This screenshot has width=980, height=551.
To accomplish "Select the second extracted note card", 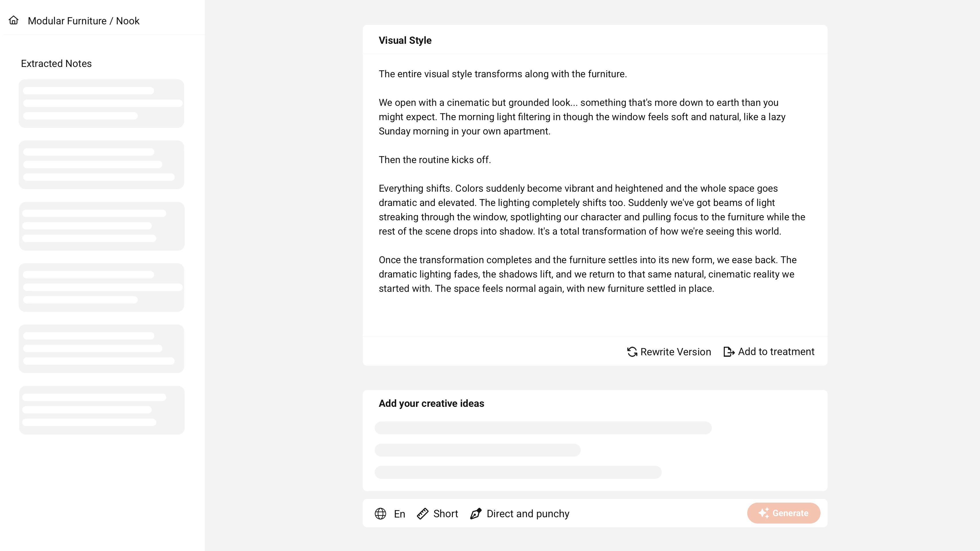I will (x=101, y=165).
